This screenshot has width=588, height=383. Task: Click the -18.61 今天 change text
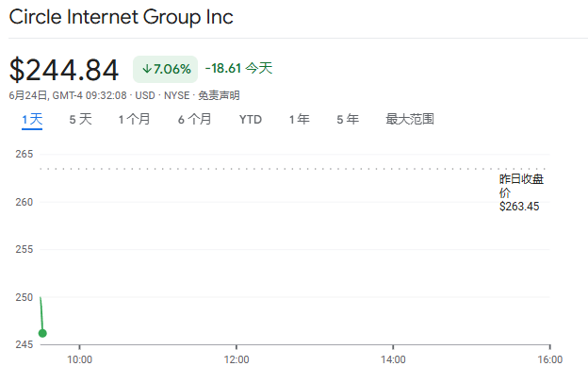coord(238,69)
